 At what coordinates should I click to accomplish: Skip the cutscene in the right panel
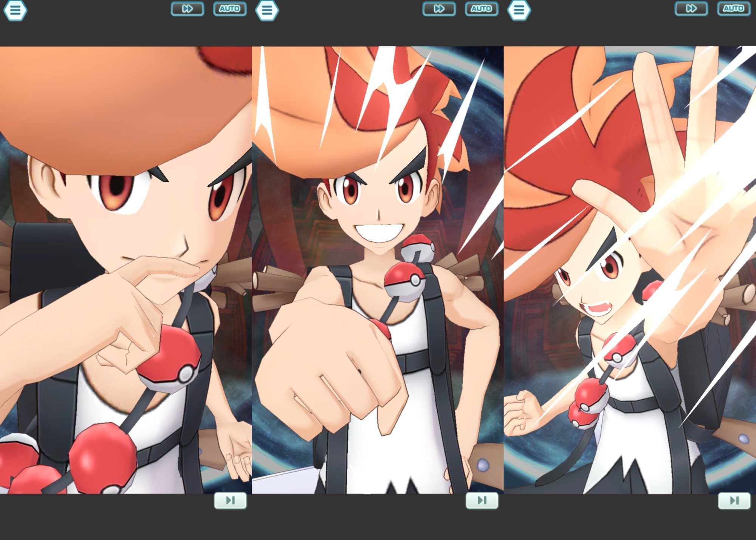[x=734, y=500]
